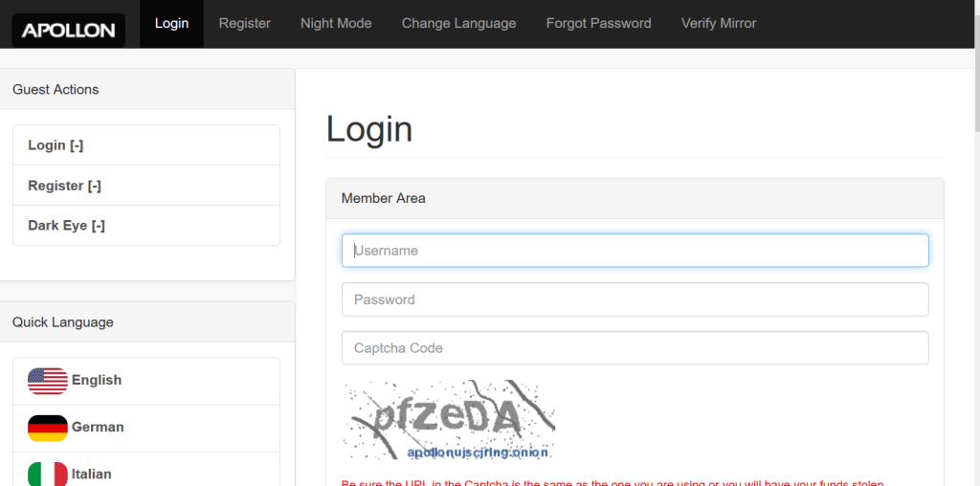This screenshot has height=486, width=980.
Task: Select the US flag icon for English
Action: pyautogui.click(x=48, y=381)
